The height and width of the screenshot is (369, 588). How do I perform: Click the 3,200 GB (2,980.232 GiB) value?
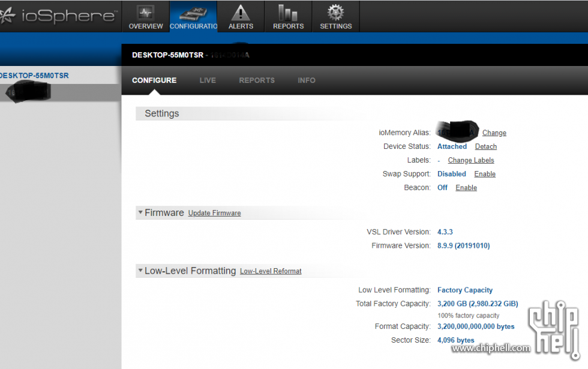478,304
